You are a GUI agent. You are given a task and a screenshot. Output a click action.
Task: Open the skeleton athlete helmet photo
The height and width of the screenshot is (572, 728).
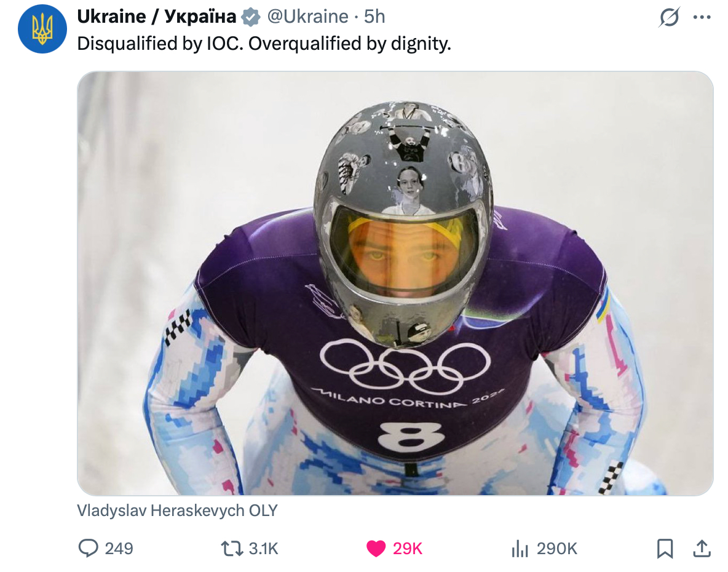(395, 283)
